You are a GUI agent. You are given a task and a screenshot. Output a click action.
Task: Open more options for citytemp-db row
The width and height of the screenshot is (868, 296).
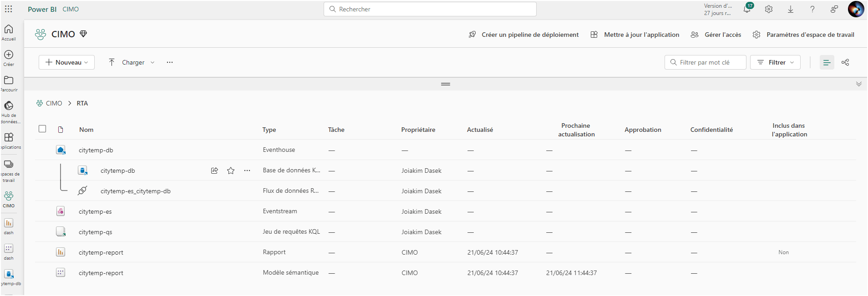(247, 171)
